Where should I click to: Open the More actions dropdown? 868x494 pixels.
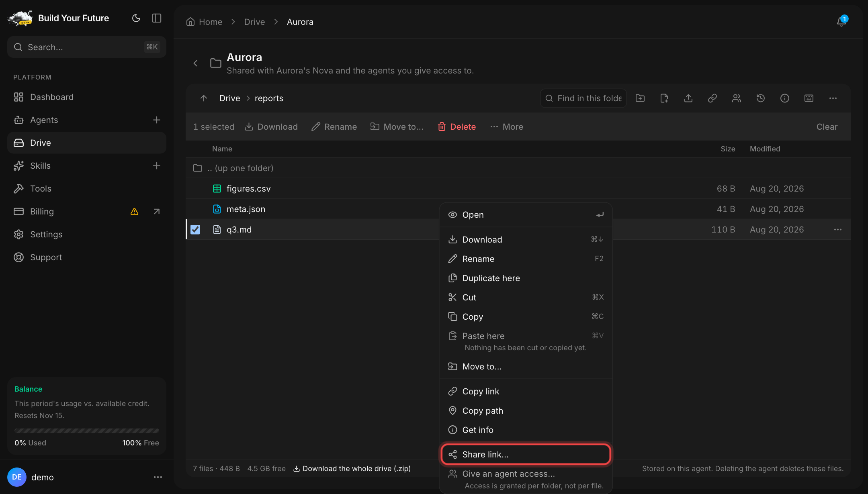tap(507, 127)
